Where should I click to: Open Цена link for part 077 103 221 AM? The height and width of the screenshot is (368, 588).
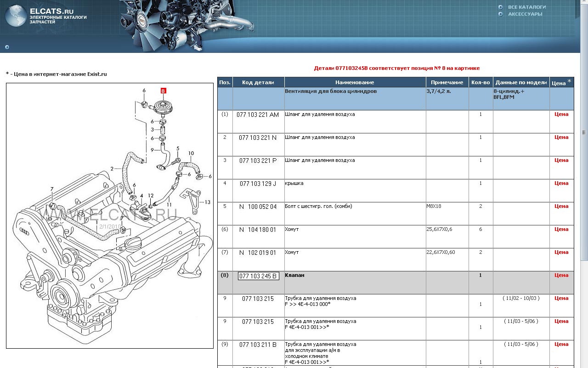[x=561, y=114]
